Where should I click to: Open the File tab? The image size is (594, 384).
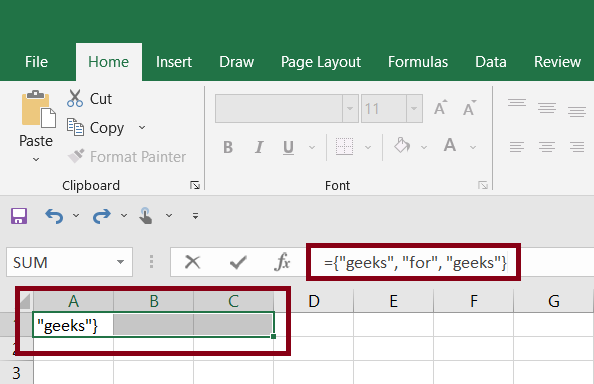coord(36,62)
